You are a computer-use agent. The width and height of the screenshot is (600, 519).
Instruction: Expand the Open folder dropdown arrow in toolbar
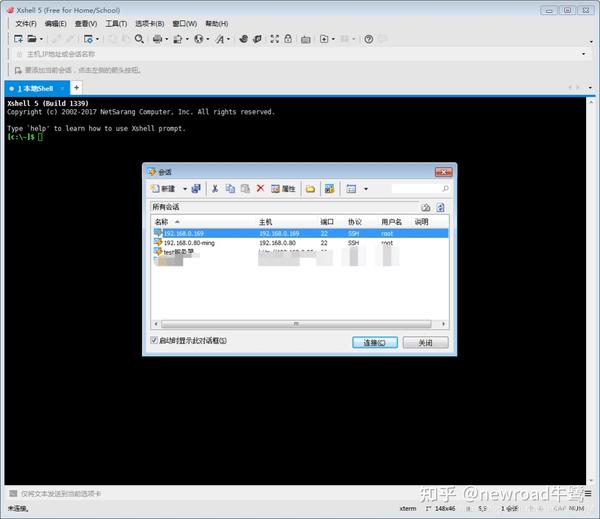pyautogui.click(x=41, y=39)
